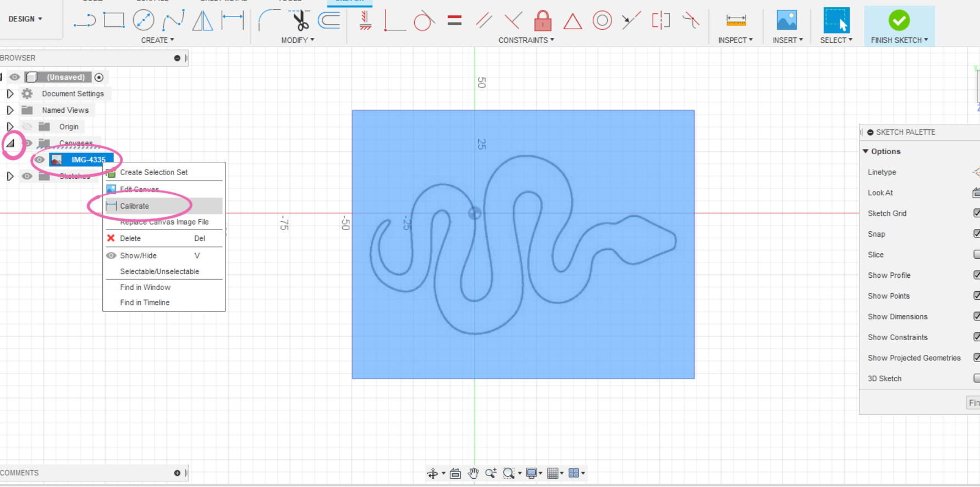This screenshot has height=487, width=980.
Task: Click the Insert image icon
Action: click(787, 20)
